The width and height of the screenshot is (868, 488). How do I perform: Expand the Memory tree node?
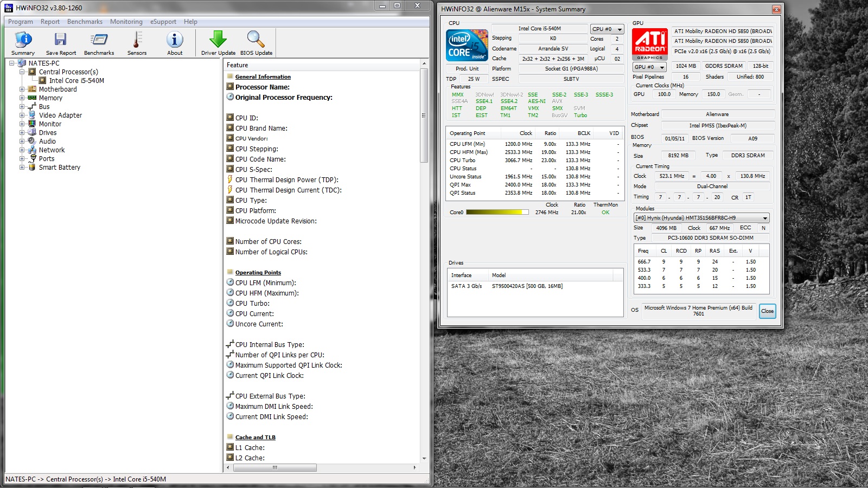[x=22, y=98]
